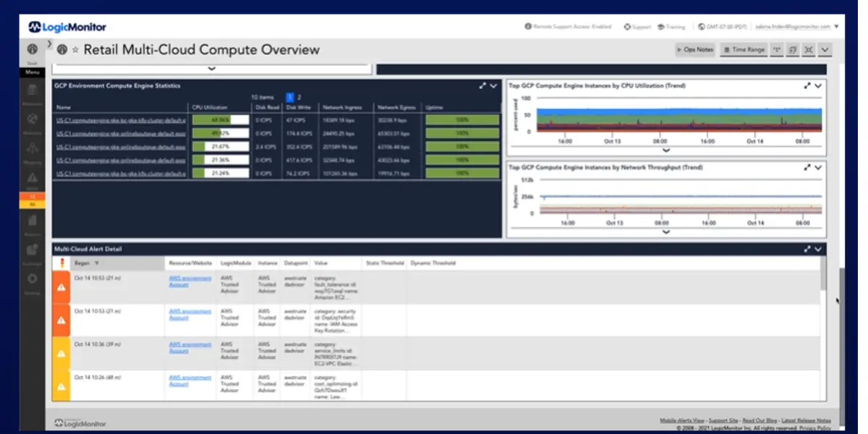
Task: Open the Resources icon in the left sidebar
Action: coord(33,90)
